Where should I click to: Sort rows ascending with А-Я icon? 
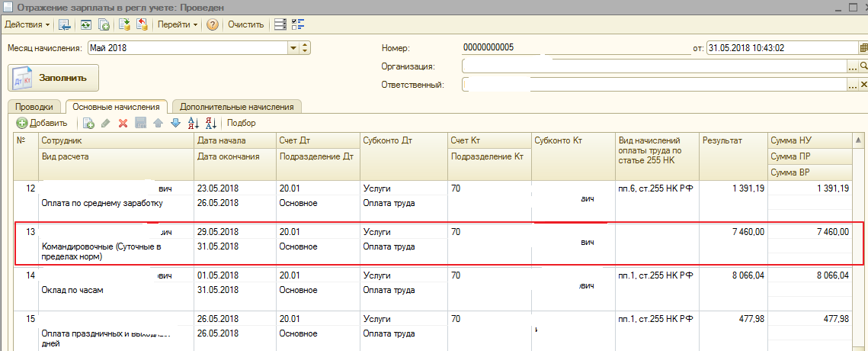coord(193,123)
